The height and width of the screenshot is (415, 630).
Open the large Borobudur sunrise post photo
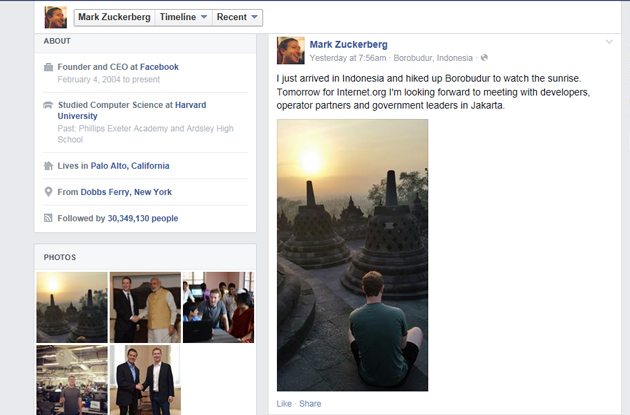coord(352,255)
